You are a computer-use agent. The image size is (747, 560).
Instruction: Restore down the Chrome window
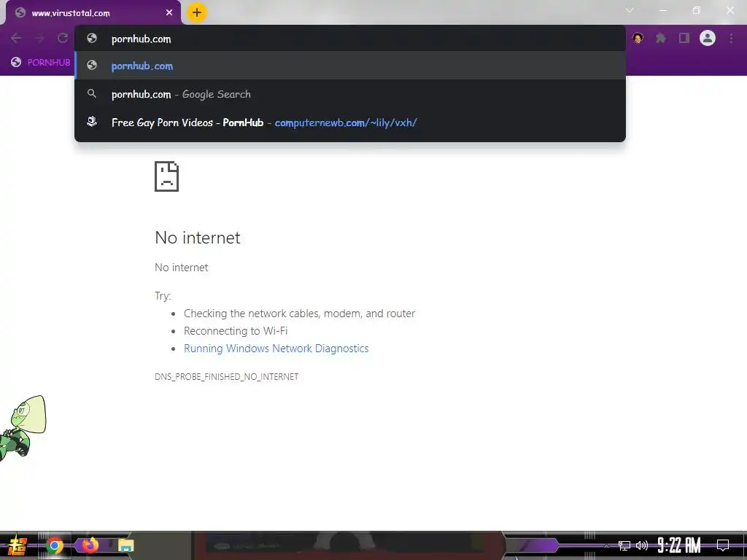click(x=697, y=10)
